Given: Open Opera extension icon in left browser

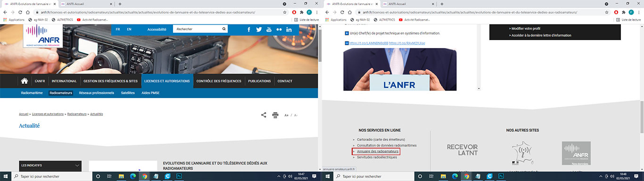Looking at the screenshot, I should click(295, 12).
